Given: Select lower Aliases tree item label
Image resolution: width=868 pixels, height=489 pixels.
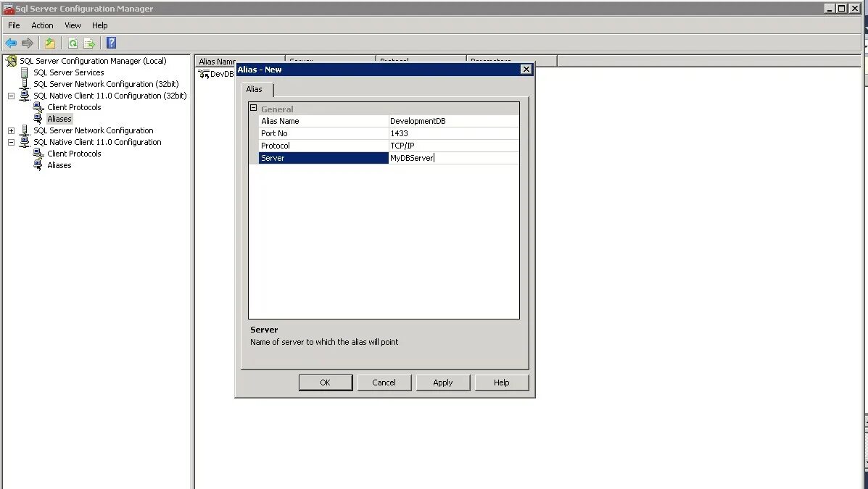Looking at the screenshot, I should (59, 165).
